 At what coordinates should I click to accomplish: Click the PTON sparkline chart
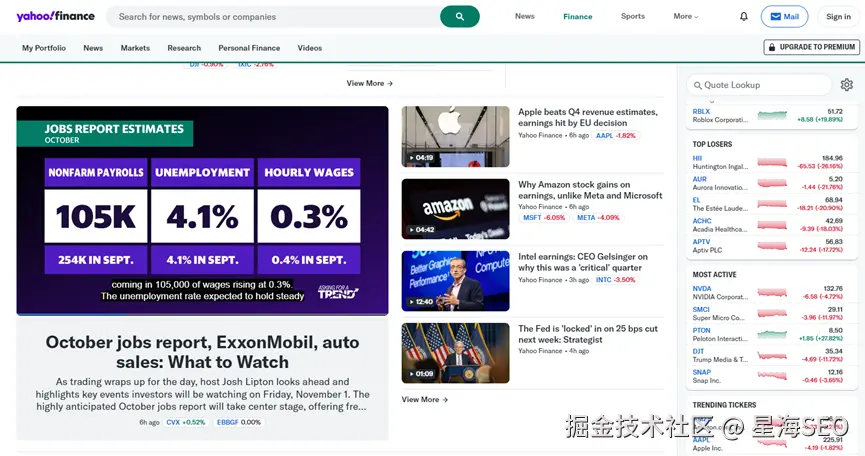pos(772,335)
